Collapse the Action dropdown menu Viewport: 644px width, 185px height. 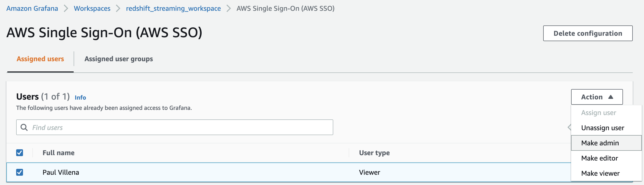point(597,97)
